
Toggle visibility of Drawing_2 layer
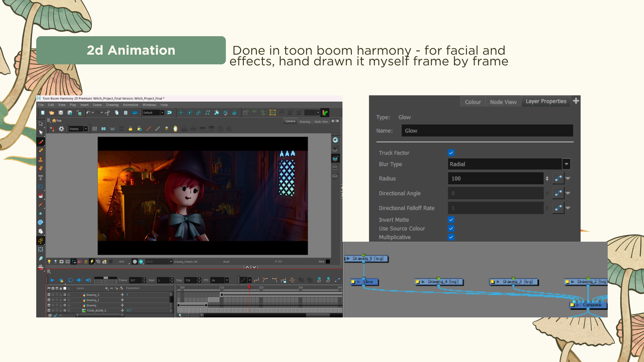click(x=49, y=295)
